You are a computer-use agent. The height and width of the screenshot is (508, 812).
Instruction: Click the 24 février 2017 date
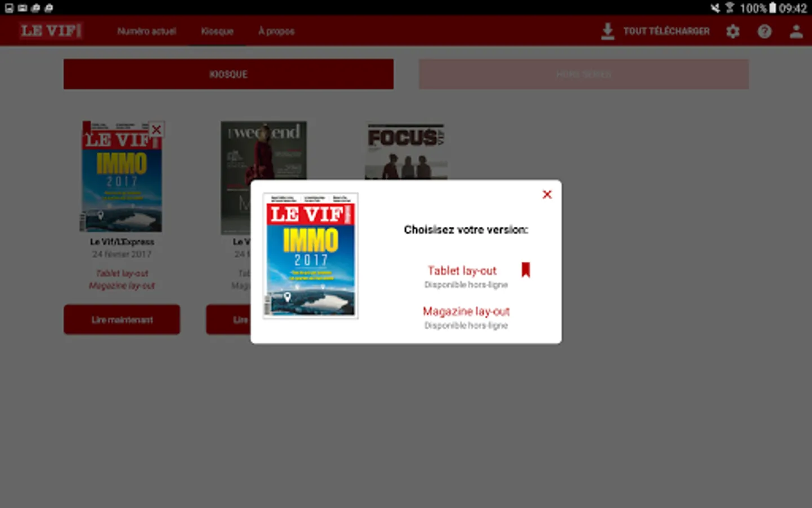122,254
